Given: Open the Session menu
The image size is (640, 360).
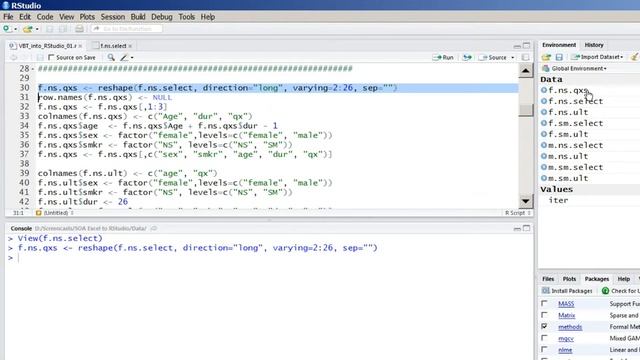Looking at the screenshot, I should [x=113, y=17].
